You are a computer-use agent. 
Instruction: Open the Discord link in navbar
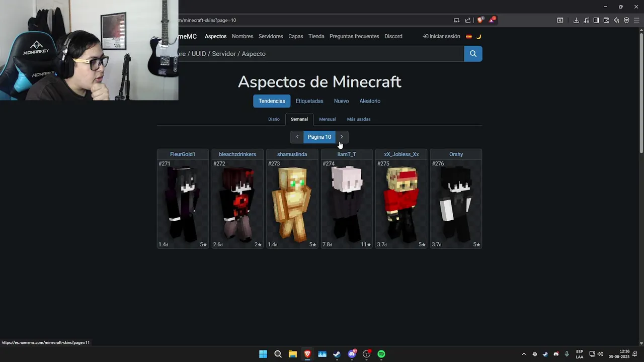[x=393, y=36]
